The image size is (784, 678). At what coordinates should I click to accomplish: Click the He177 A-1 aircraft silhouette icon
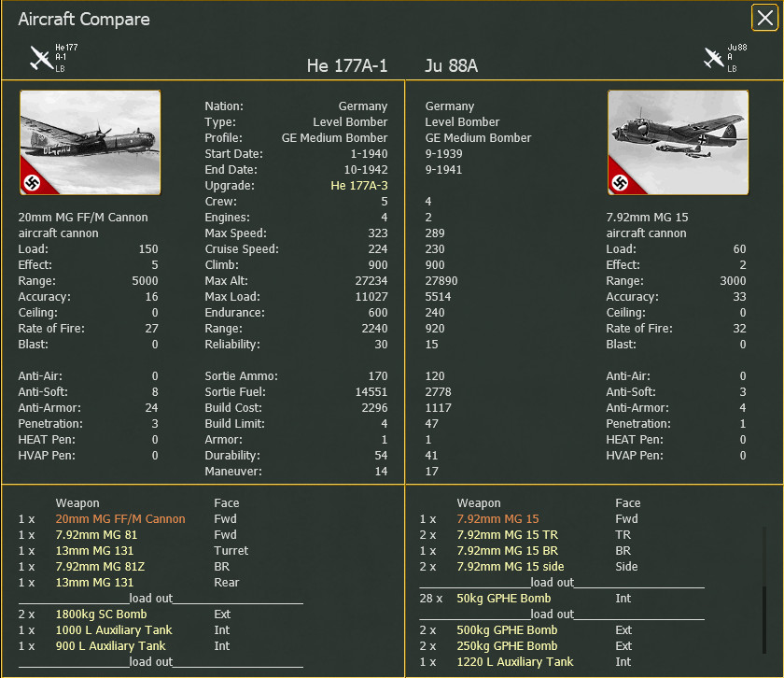[x=41, y=58]
